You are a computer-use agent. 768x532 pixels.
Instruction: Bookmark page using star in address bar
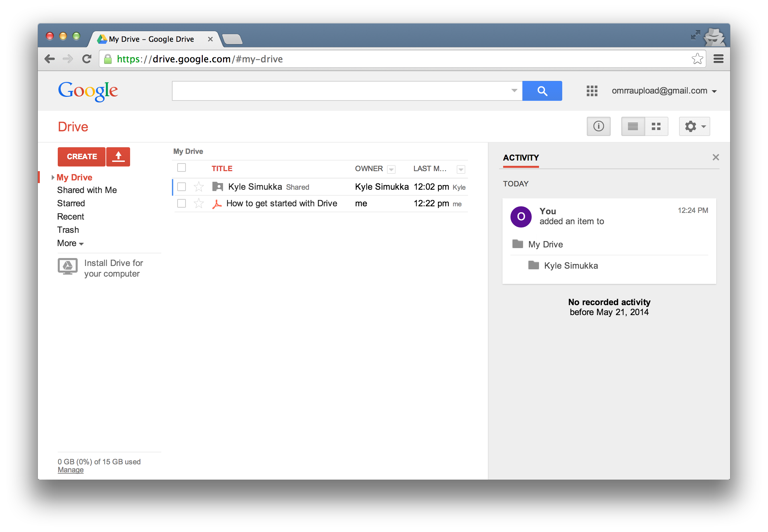(x=697, y=59)
